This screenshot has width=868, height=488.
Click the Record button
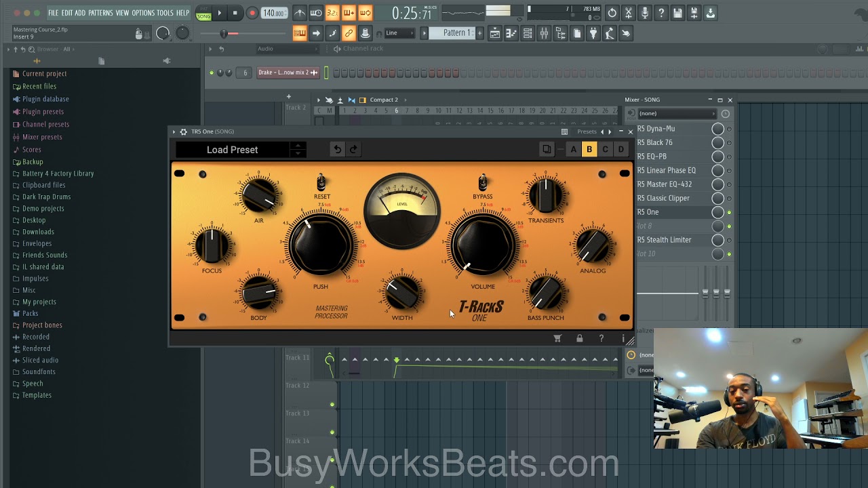[252, 13]
